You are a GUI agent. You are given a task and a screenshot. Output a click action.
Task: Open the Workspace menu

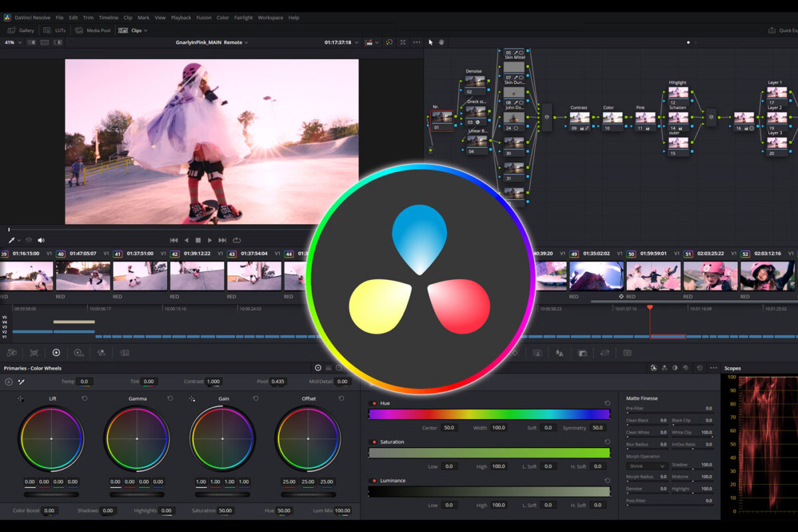pyautogui.click(x=270, y=17)
